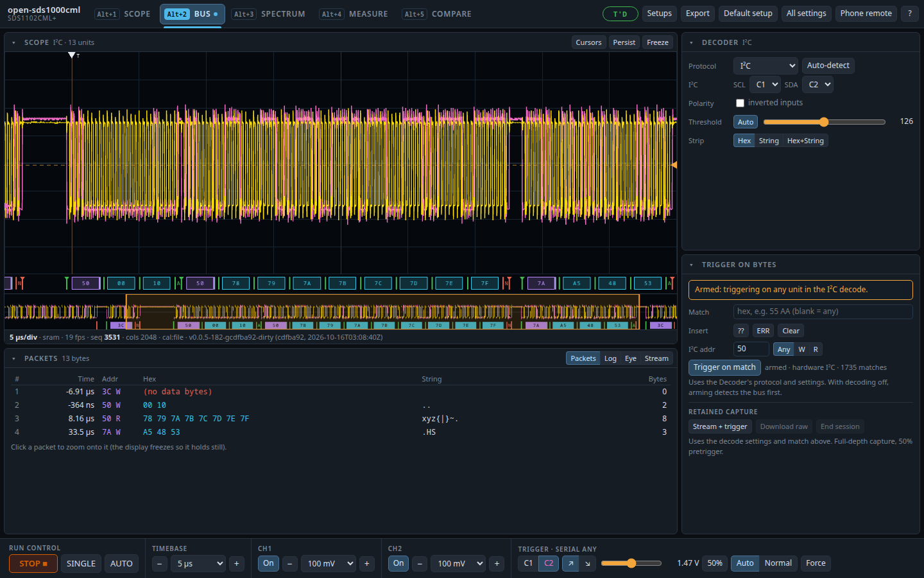
Task: Select falling edge trigger slope icon
Action: [588, 563]
